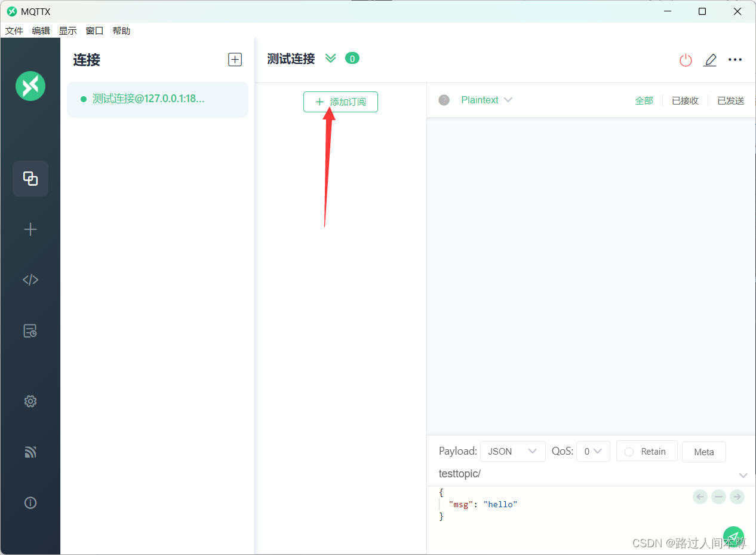Open the Plaintext format dropdown

(487, 100)
